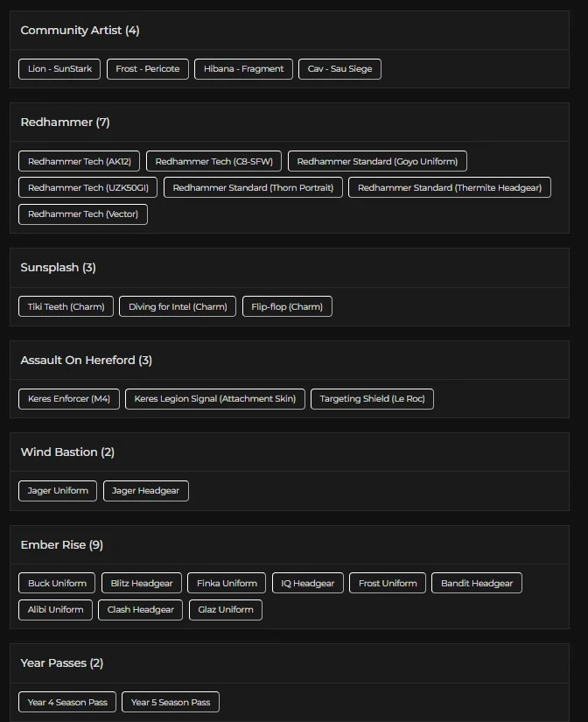Image resolution: width=588 pixels, height=722 pixels.
Task: Pick Redhammer Standard (Thermite Headgear) tag
Action: [x=450, y=187]
